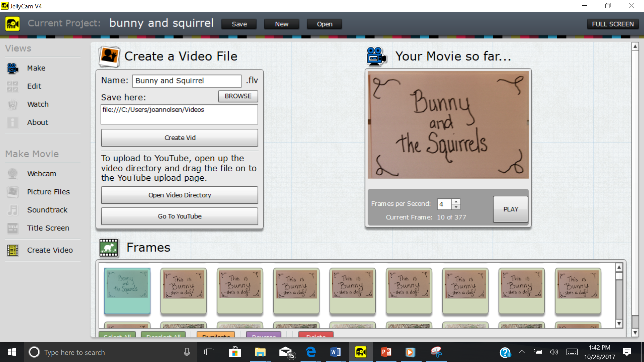Select the Make view icon
This screenshot has height=362, width=644.
click(12, 68)
